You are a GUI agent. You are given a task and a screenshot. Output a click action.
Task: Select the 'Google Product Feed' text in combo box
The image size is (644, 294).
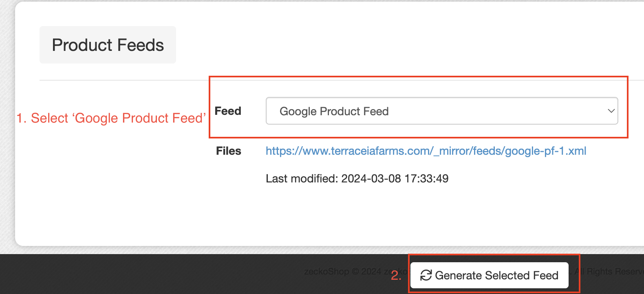point(334,111)
